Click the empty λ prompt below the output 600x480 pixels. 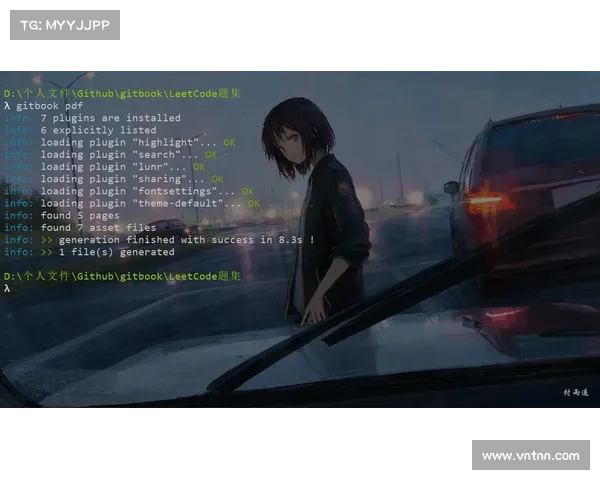coord(7,288)
